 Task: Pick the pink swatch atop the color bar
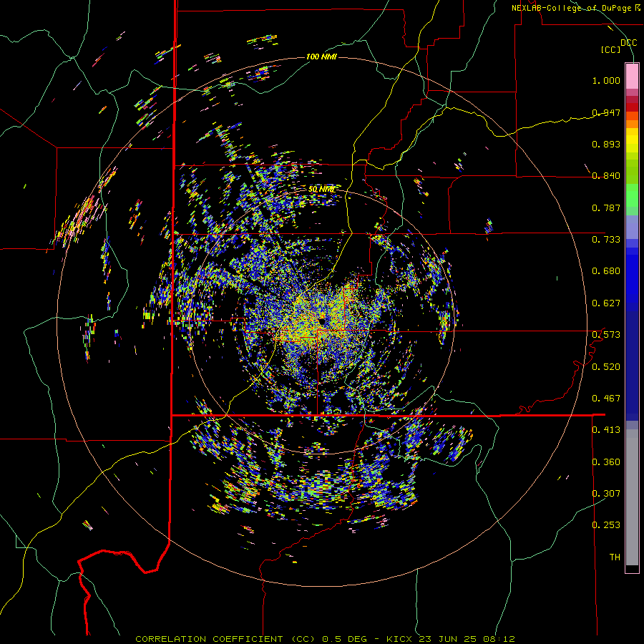pyautogui.click(x=632, y=76)
